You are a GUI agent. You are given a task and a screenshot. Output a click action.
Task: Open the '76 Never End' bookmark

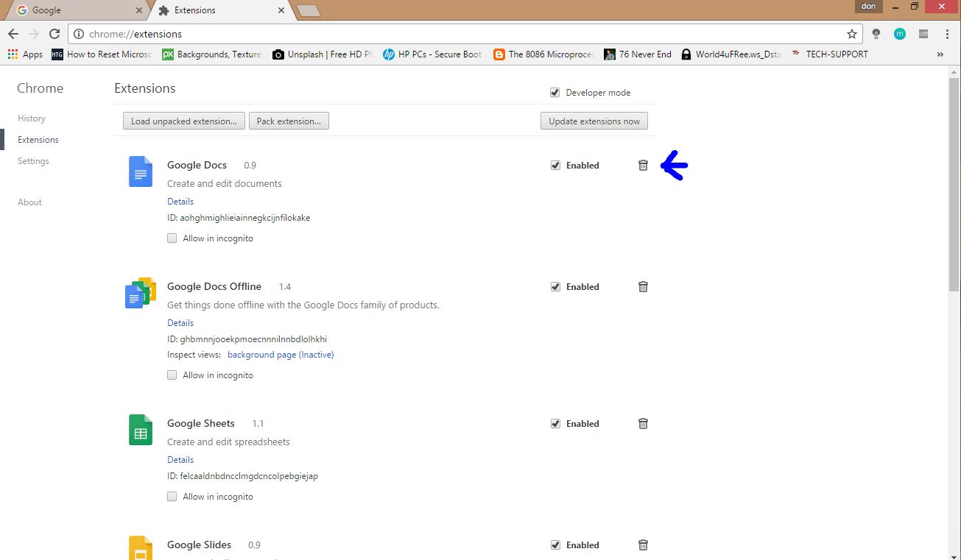click(638, 54)
